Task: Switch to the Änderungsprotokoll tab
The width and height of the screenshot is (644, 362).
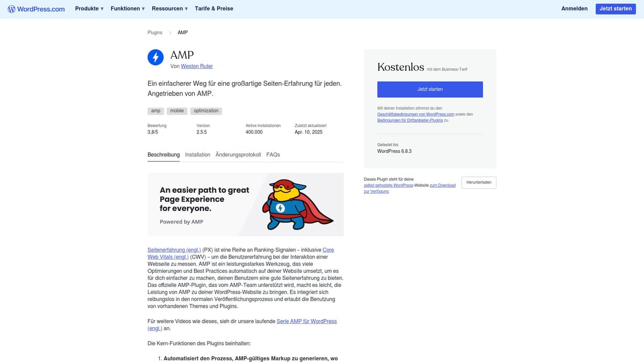Action: coord(238,154)
